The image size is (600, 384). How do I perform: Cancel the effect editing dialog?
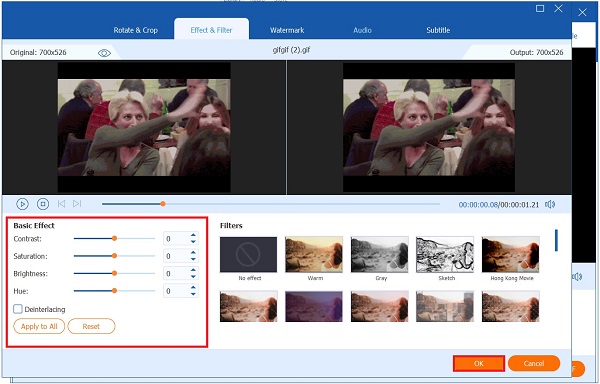tap(534, 363)
